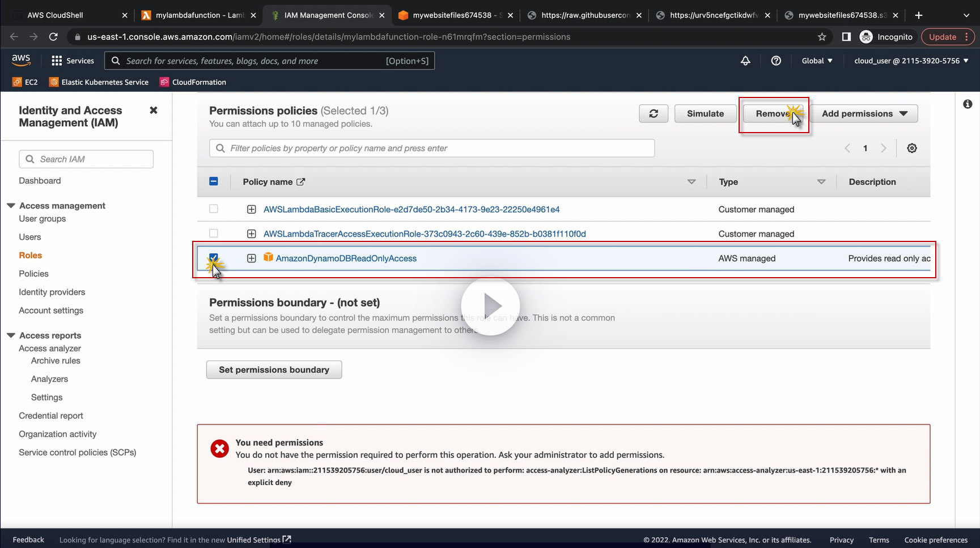Open the Add permissions dropdown

[864, 113]
